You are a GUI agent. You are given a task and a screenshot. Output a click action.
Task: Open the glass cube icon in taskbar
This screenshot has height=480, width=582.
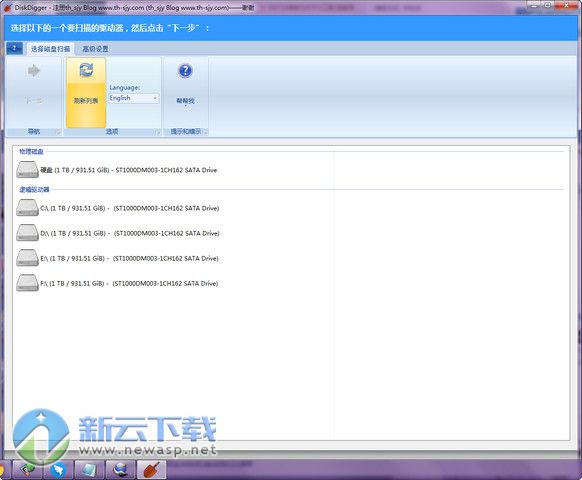[89, 470]
